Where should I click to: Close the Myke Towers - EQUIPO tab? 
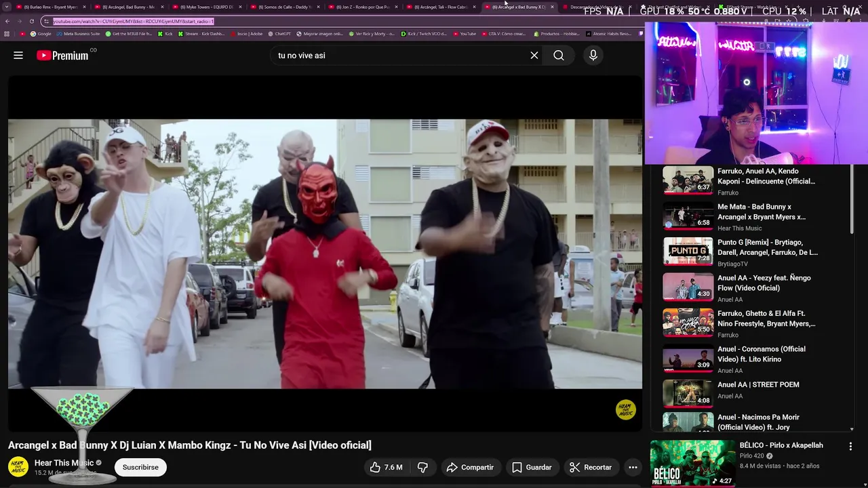point(239,7)
